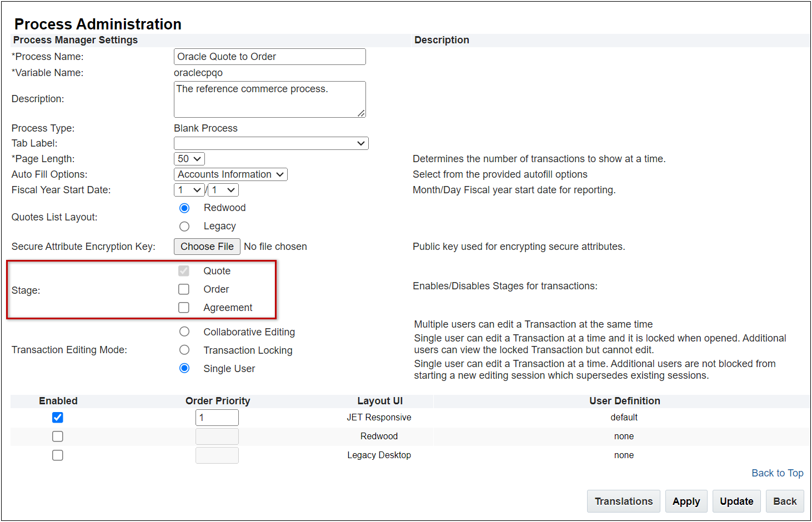Click the 'Description' column heading at top
Image resolution: width=812 pixels, height=522 pixels.
pyautogui.click(x=442, y=40)
